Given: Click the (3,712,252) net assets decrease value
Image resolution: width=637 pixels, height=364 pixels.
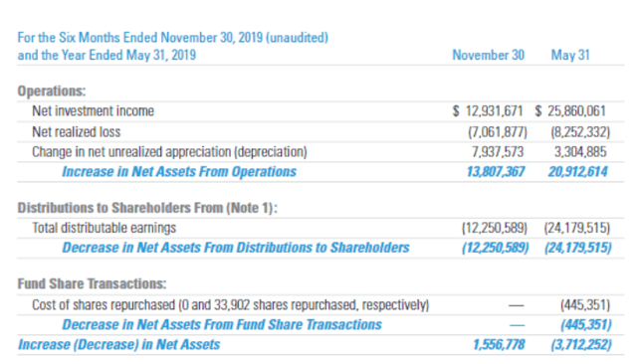Looking at the screenshot, I should (581, 344).
